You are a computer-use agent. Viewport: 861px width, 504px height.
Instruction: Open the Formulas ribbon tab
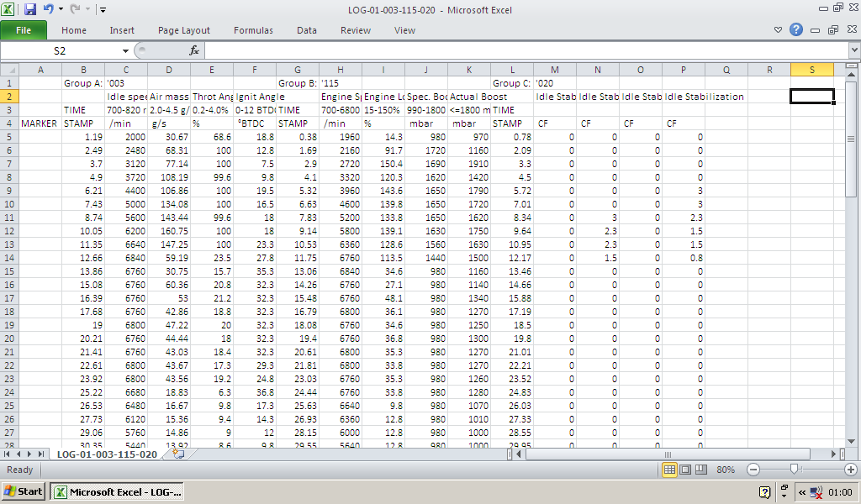[x=253, y=30]
